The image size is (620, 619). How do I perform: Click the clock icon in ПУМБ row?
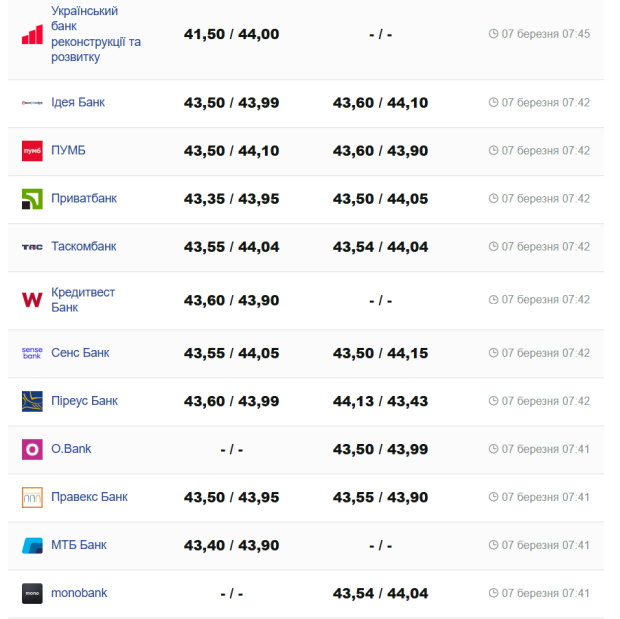pyautogui.click(x=493, y=151)
